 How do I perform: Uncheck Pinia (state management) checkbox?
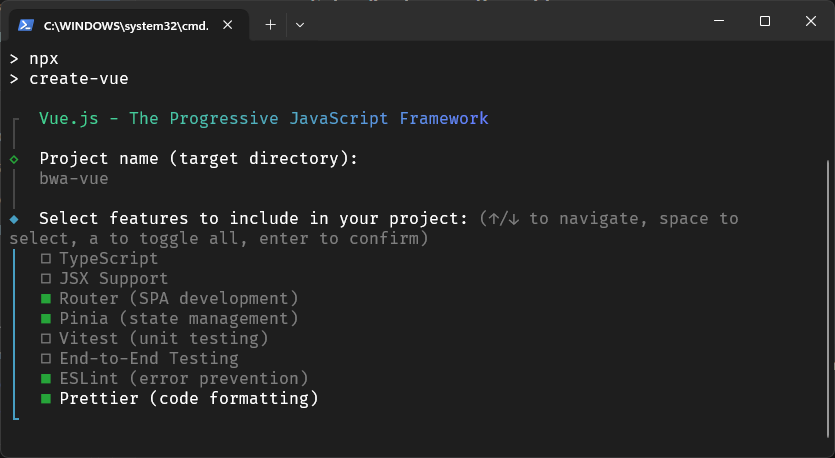coord(46,318)
